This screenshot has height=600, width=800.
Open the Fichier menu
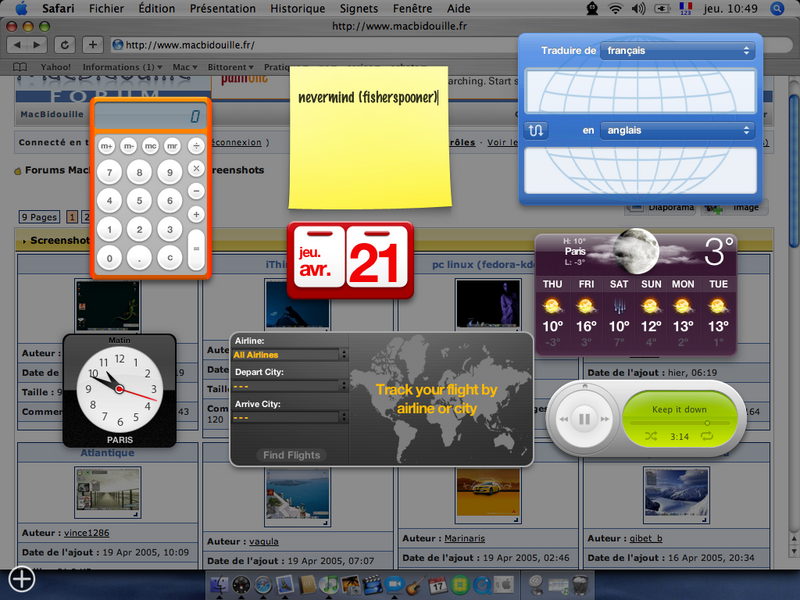(x=106, y=9)
